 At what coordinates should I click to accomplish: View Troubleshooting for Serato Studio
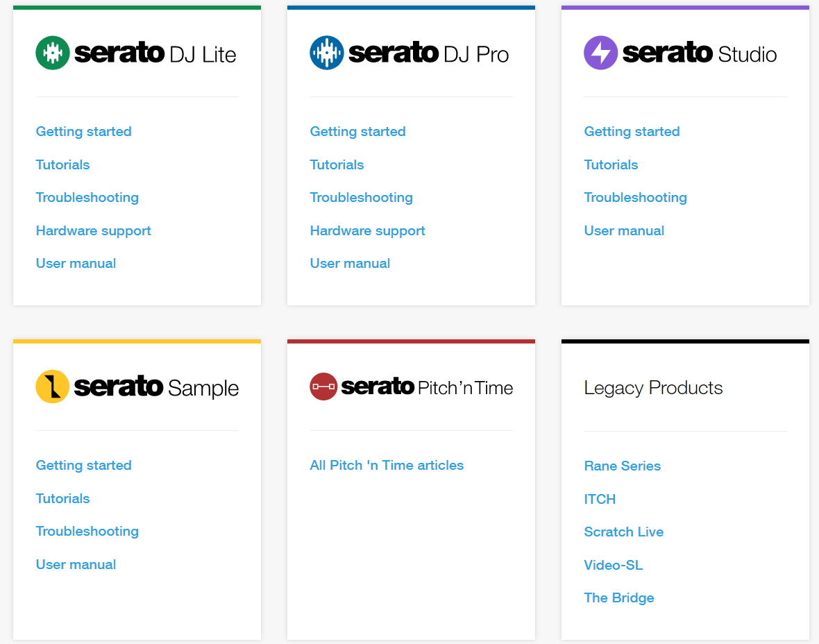tap(635, 197)
